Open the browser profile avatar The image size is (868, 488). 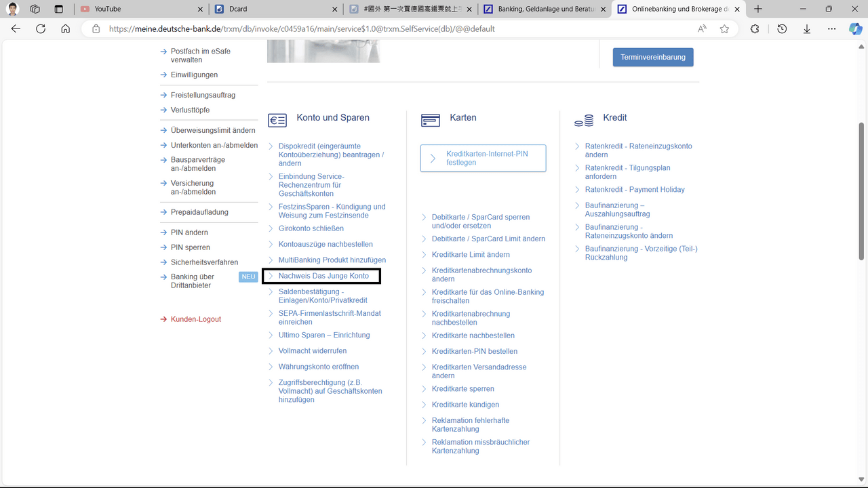[13, 9]
